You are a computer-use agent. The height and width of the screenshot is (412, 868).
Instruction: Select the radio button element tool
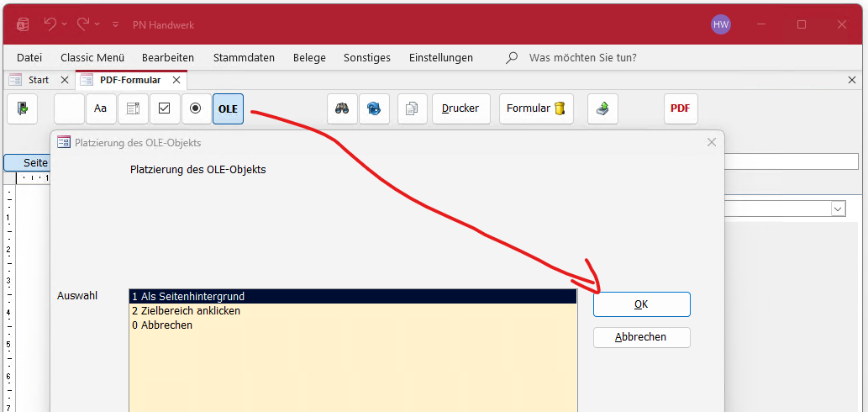(196, 108)
